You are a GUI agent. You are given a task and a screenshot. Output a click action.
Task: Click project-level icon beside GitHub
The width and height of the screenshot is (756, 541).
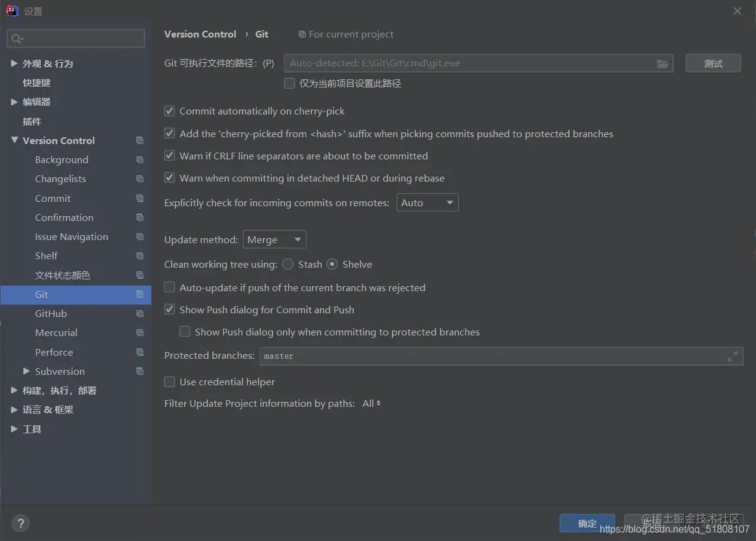140,314
